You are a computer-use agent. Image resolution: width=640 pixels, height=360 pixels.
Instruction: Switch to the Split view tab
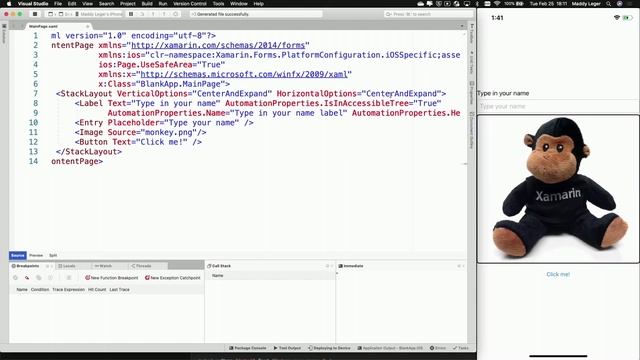(53, 255)
